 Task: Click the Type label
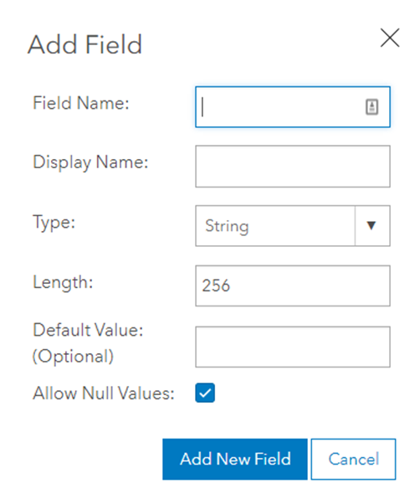point(54,223)
